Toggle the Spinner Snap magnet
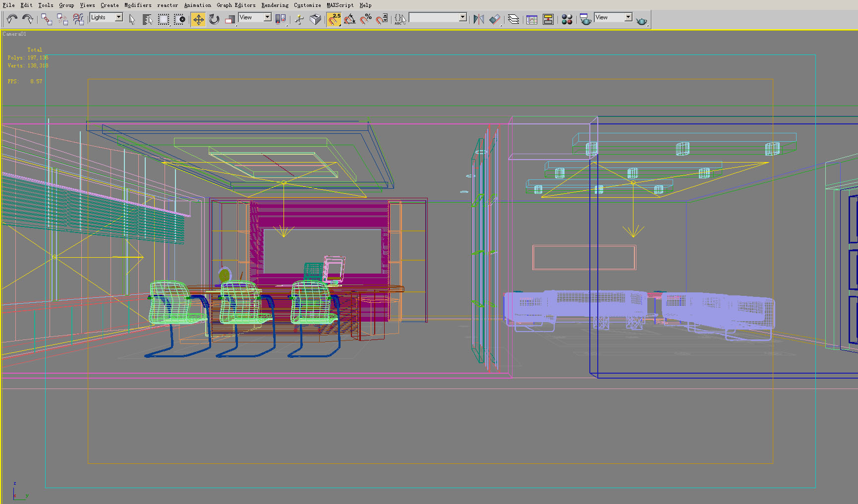The height and width of the screenshot is (504, 858). pos(382,19)
